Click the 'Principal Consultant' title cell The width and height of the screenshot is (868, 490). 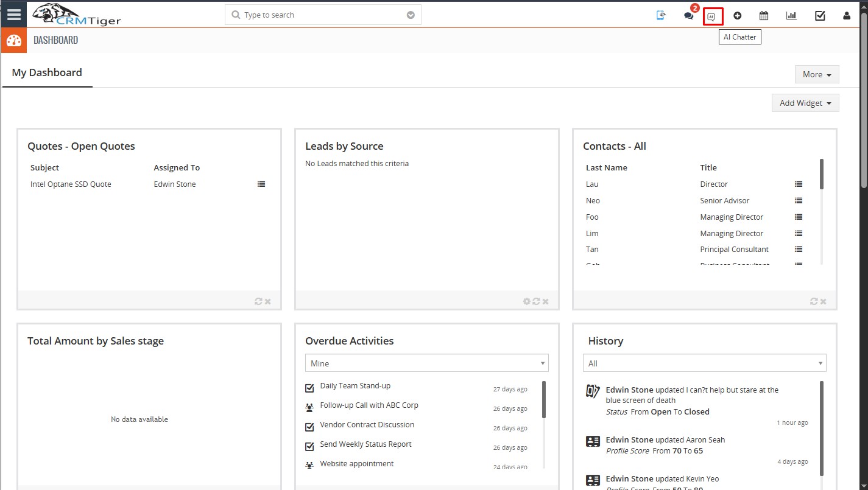735,249
